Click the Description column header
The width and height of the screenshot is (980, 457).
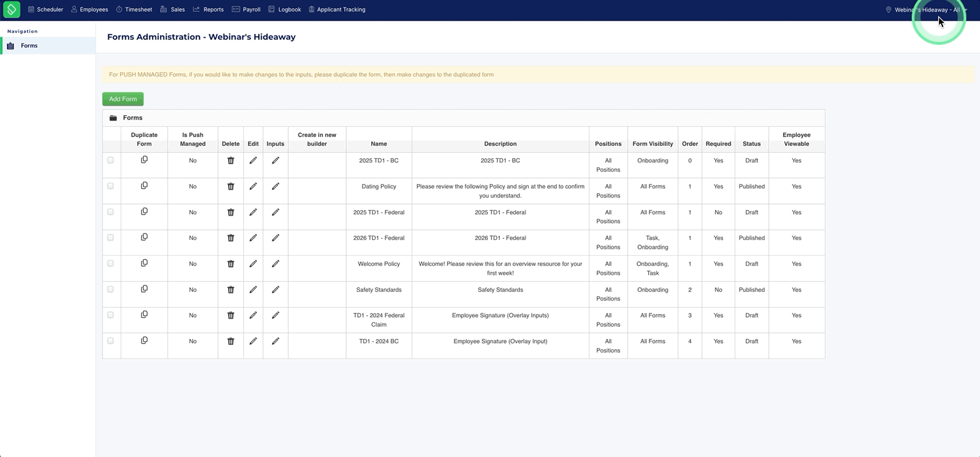(500, 144)
